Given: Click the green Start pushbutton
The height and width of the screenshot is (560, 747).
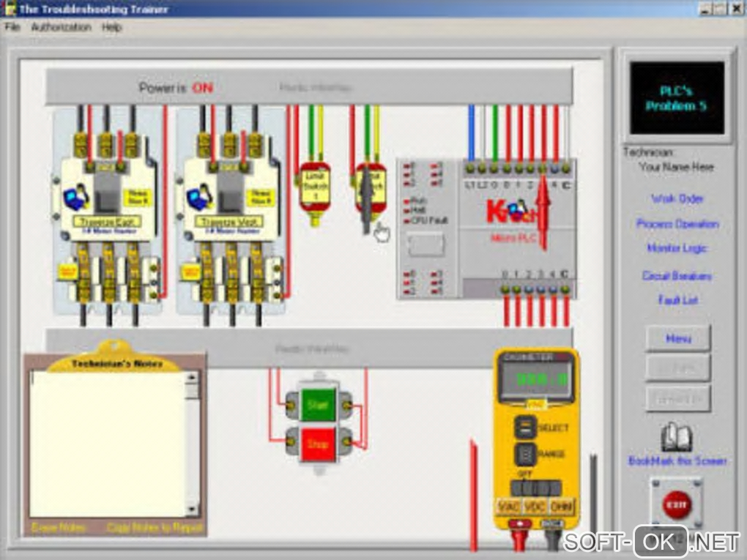Looking at the screenshot, I should pos(319,406).
